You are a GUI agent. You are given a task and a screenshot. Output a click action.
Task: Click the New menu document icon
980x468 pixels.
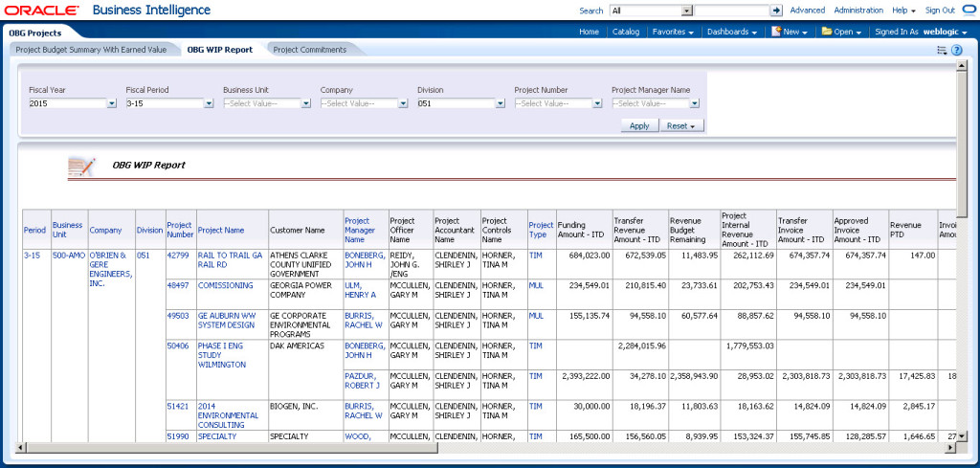pyautogui.click(x=777, y=32)
